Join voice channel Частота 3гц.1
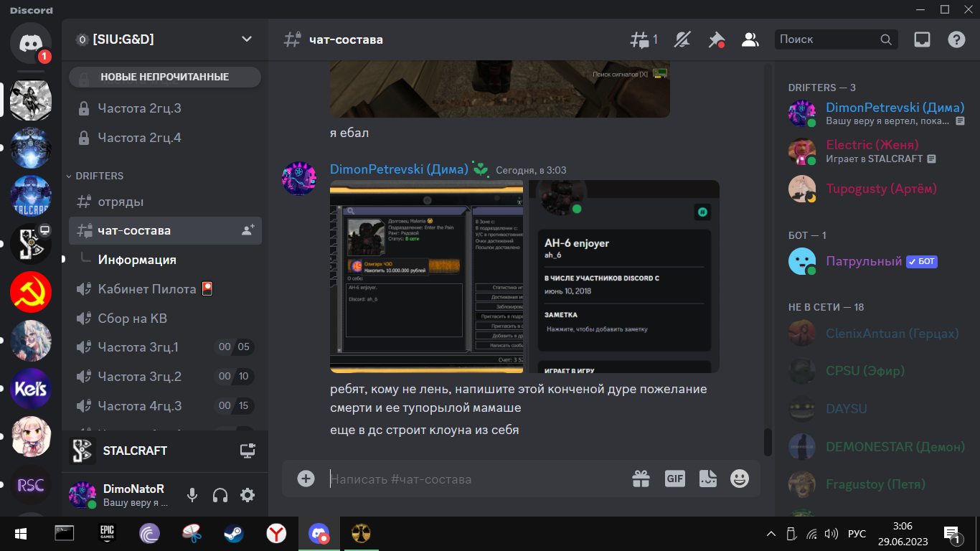 165,347
